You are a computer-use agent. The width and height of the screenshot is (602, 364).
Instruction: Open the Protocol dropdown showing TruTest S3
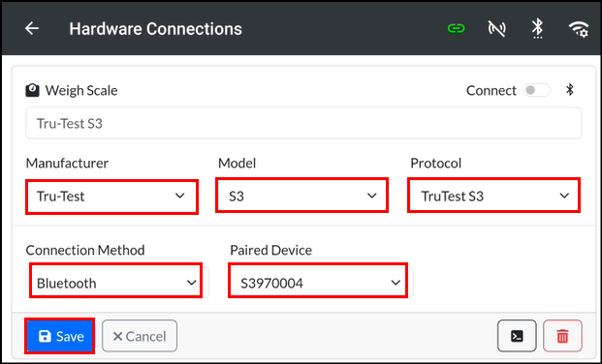tap(493, 196)
